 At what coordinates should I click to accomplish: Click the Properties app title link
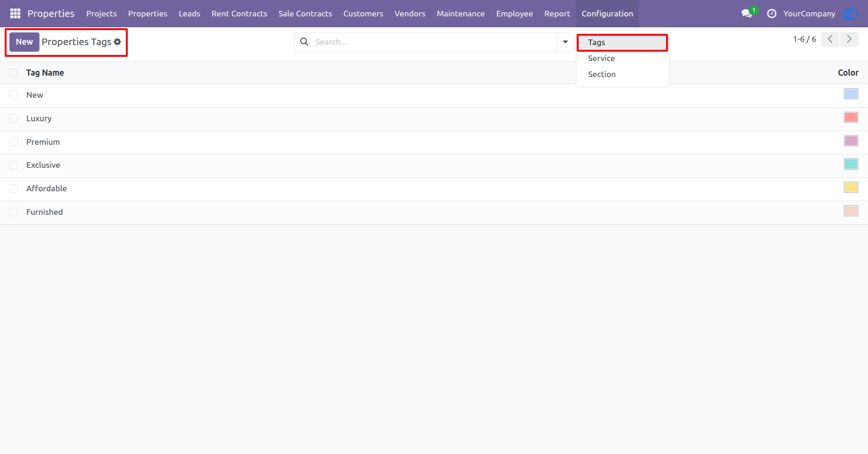click(x=51, y=14)
